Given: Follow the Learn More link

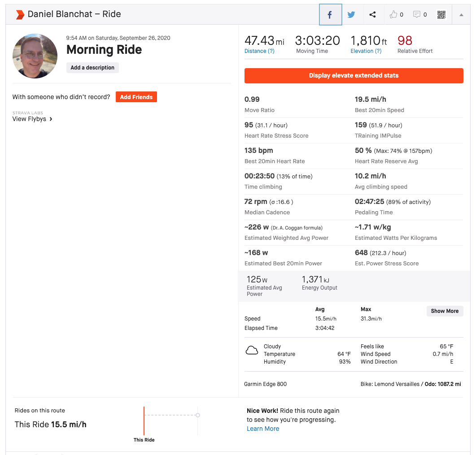Looking at the screenshot, I should click(263, 429).
